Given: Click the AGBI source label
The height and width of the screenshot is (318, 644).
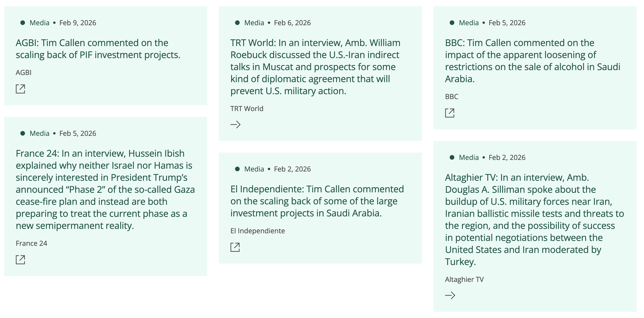Looking at the screenshot, I should point(24,73).
